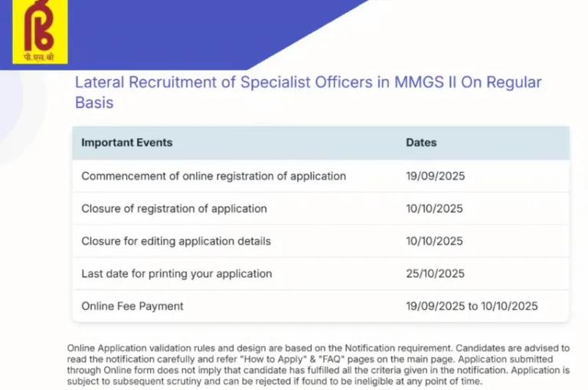
Task: Click the Important Events column header
Action: (x=127, y=143)
